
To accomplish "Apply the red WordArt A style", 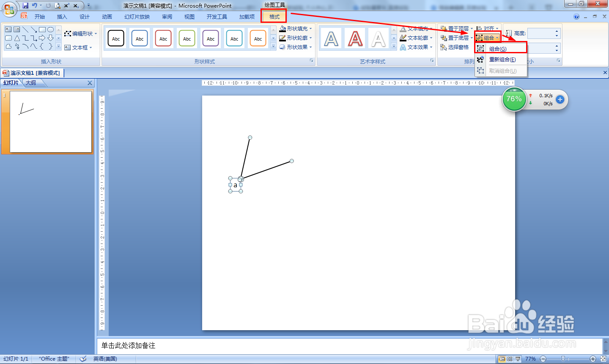I will click(x=355, y=39).
